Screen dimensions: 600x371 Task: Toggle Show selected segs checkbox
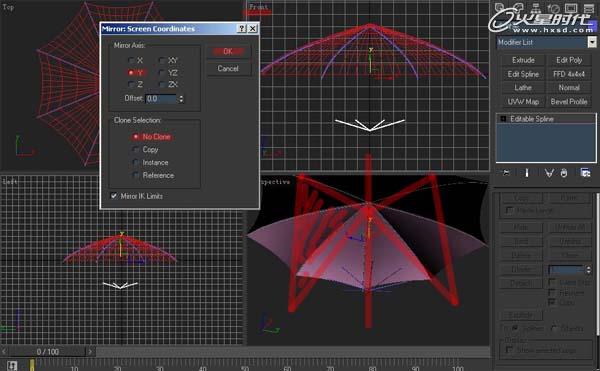coord(509,350)
